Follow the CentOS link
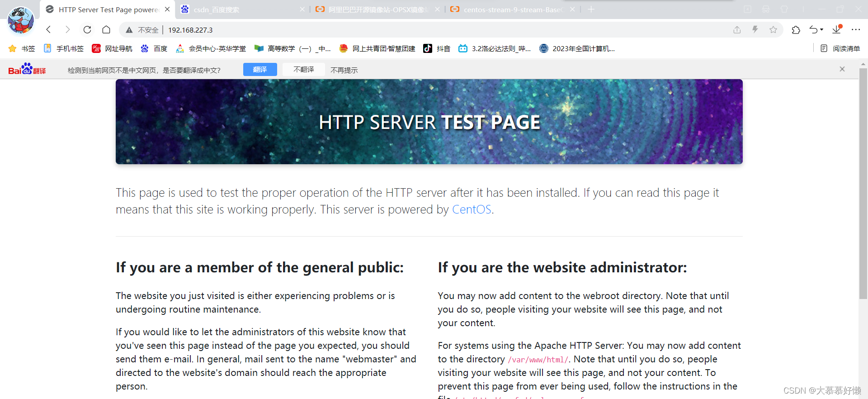The width and height of the screenshot is (868, 399). (472, 209)
